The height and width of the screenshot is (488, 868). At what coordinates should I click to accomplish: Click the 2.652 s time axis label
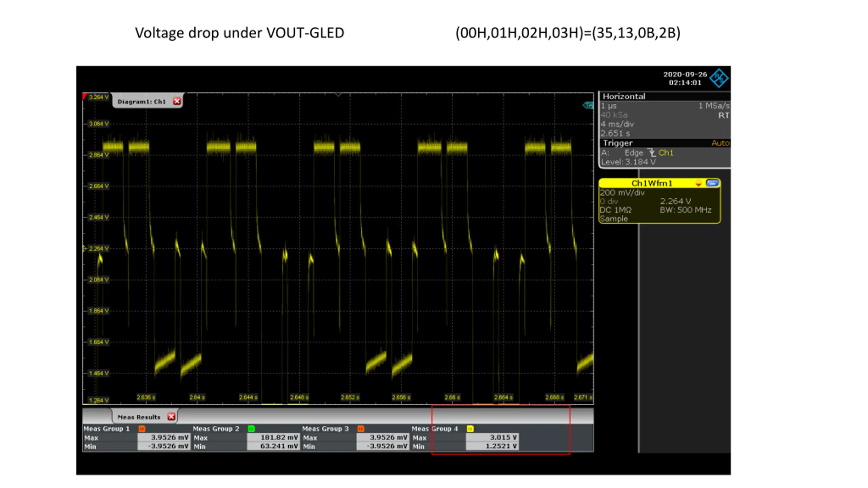350,397
